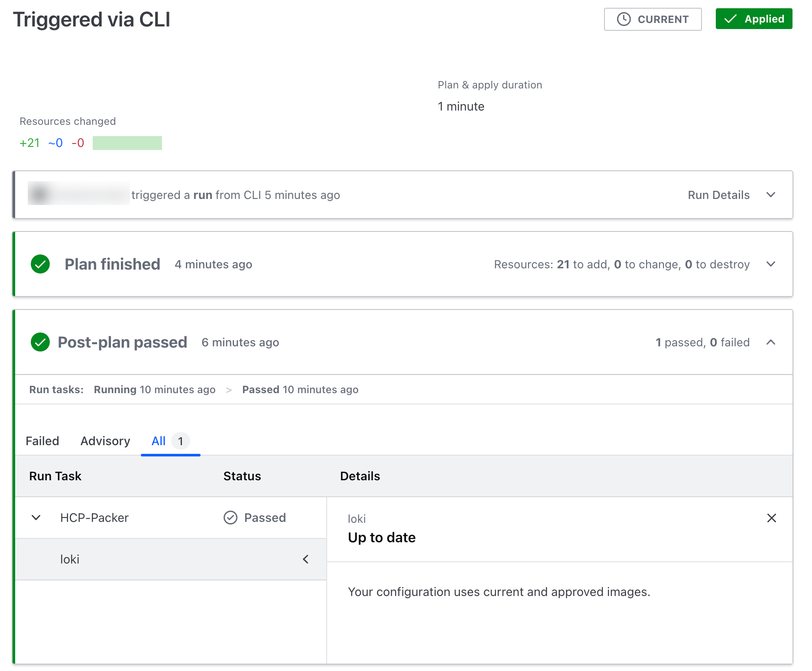Screen dimensions: 812x671
Task: Expand the Run Details chevron
Action: pos(770,195)
